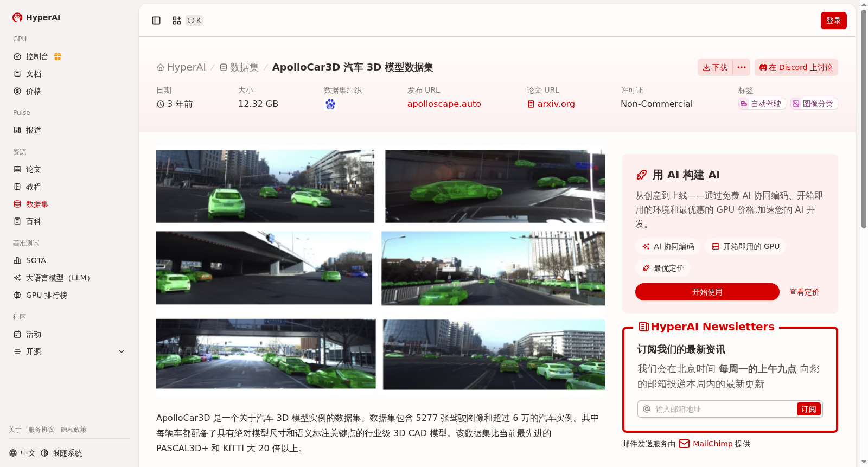The height and width of the screenshot is (467, 868).
Task: Click 开始使用 button
Action: 707,292
